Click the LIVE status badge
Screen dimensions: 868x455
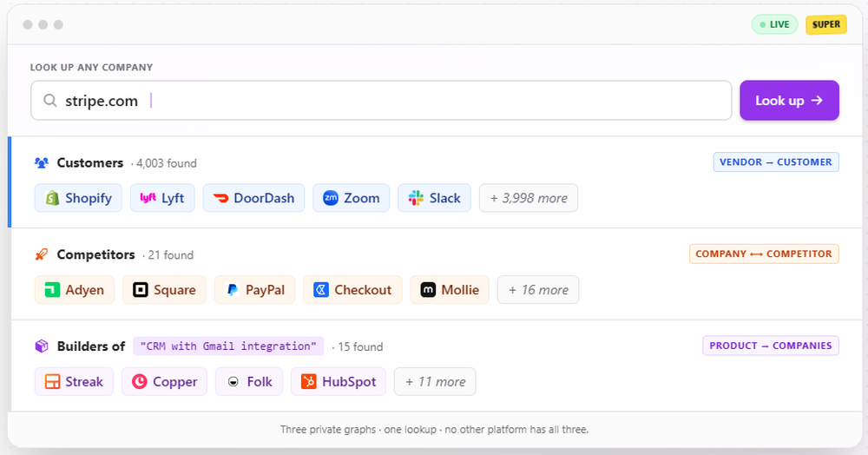tap(774, 24)
